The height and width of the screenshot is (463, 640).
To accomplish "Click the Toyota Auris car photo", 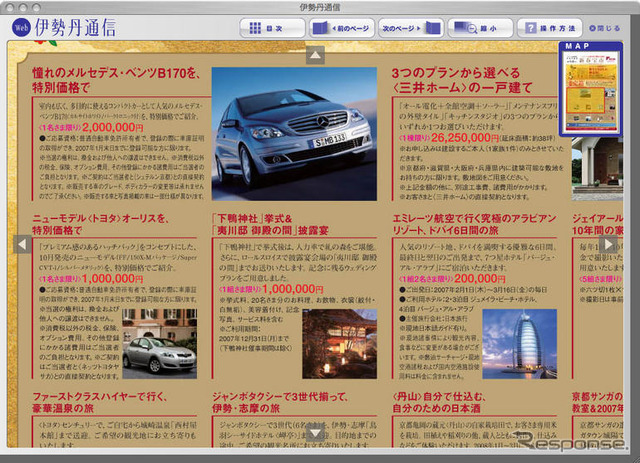I will pyautogui.click(x=160, y=344).
